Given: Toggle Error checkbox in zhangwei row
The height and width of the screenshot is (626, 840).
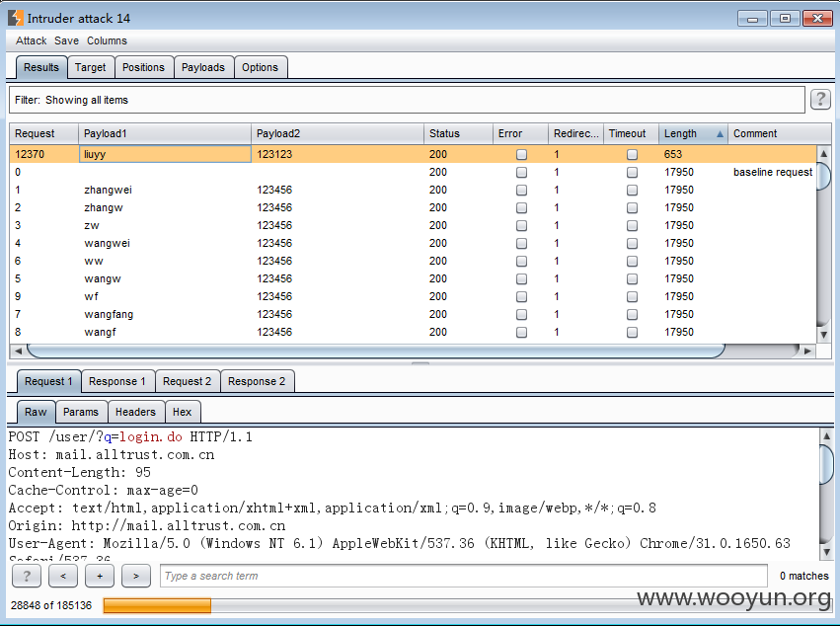Looking at the screenshot, I should [521, 190].
